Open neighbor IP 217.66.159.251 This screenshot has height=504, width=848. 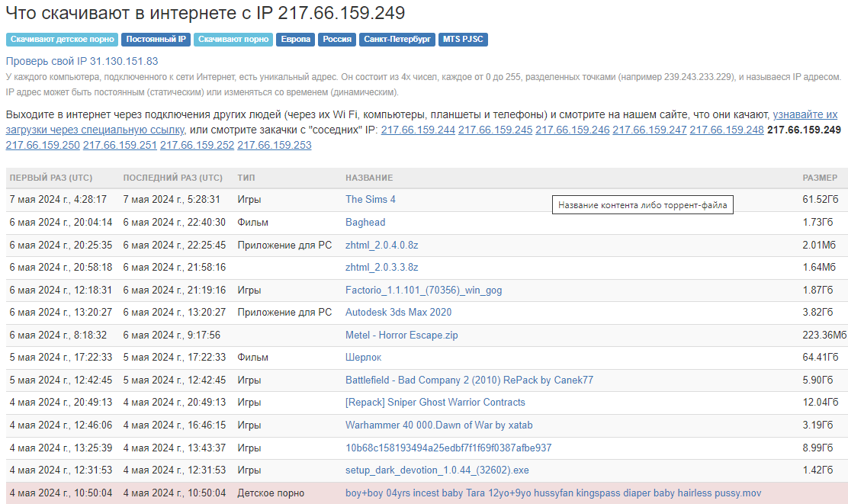pos(120,145)
